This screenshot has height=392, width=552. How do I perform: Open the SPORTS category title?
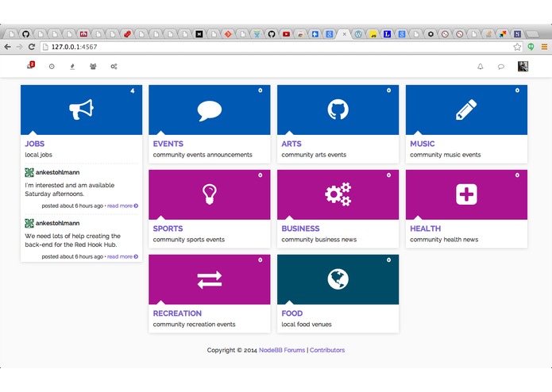tap(168, 229)
